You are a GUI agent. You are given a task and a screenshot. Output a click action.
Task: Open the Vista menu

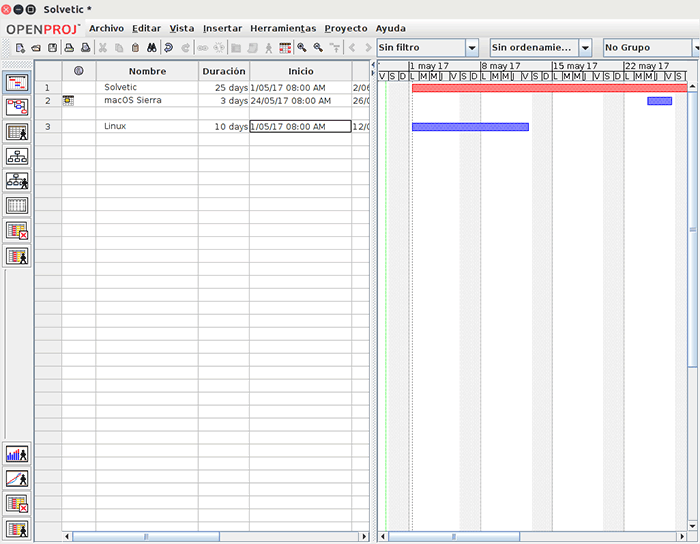[182, 29]
